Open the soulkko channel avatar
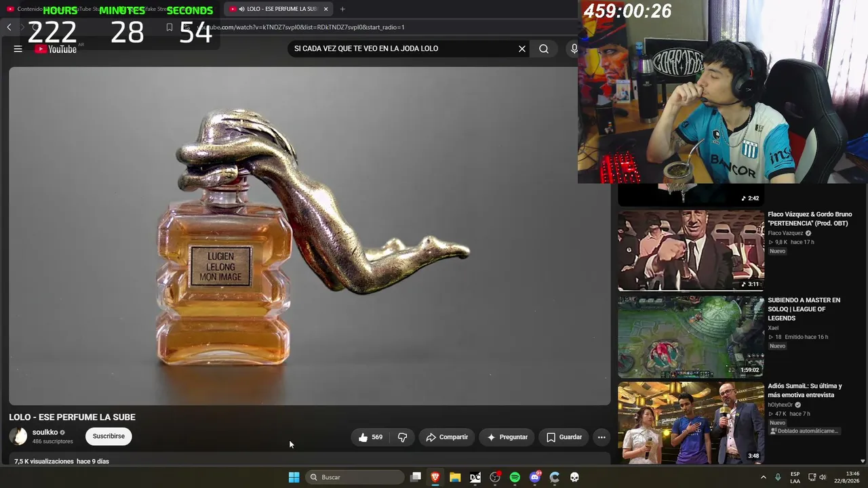This screenshot has height=488, width=868. point(18,436)
